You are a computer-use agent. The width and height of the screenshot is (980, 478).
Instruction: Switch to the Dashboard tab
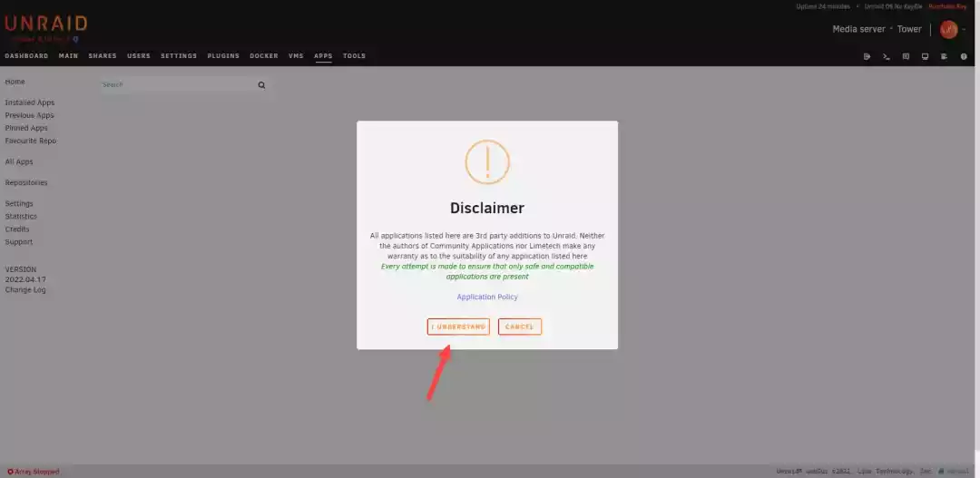point(26,56)
